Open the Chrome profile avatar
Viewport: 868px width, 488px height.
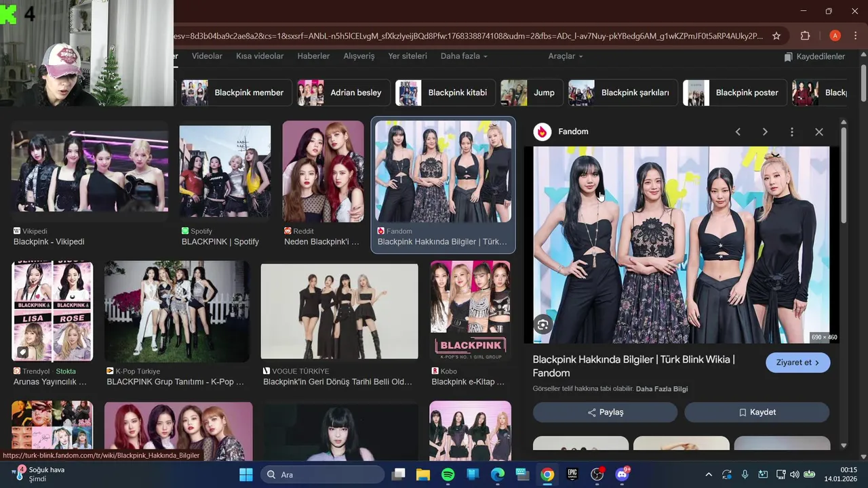point(835,36)
